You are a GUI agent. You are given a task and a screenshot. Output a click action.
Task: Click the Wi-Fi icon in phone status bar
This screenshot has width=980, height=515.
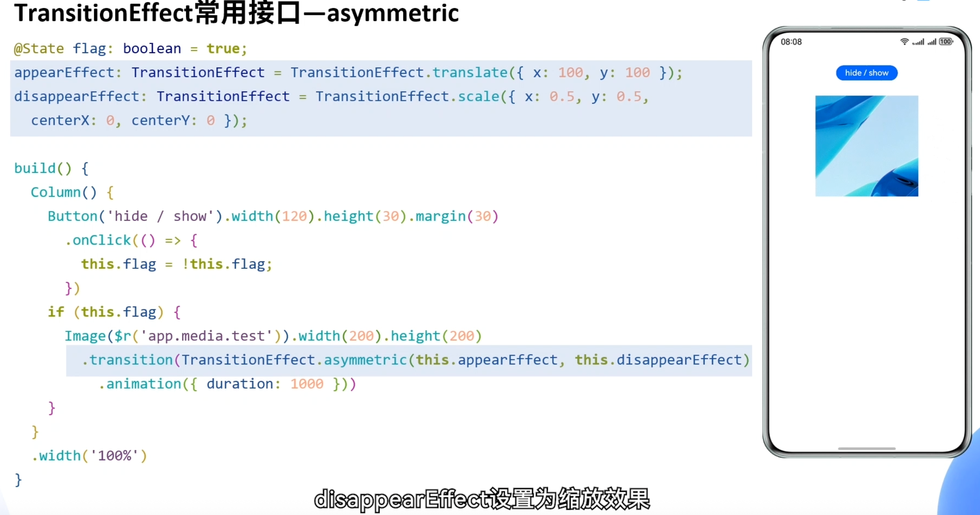(904, 42)
